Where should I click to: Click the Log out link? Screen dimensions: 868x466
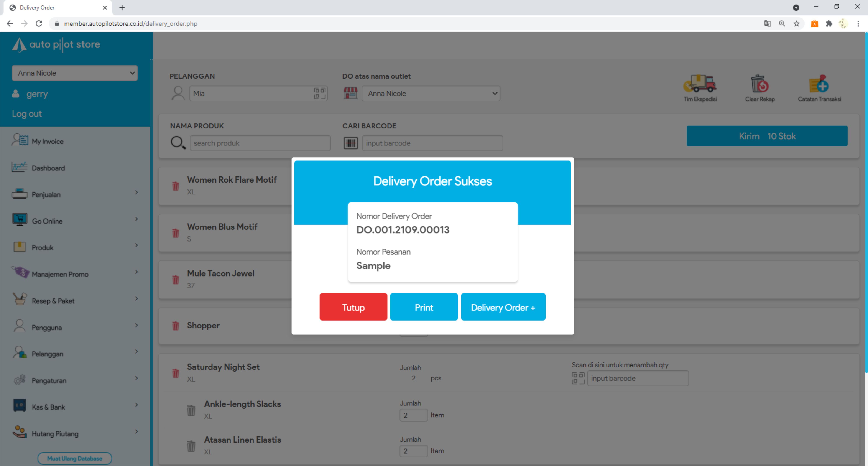tap(27, 114)
